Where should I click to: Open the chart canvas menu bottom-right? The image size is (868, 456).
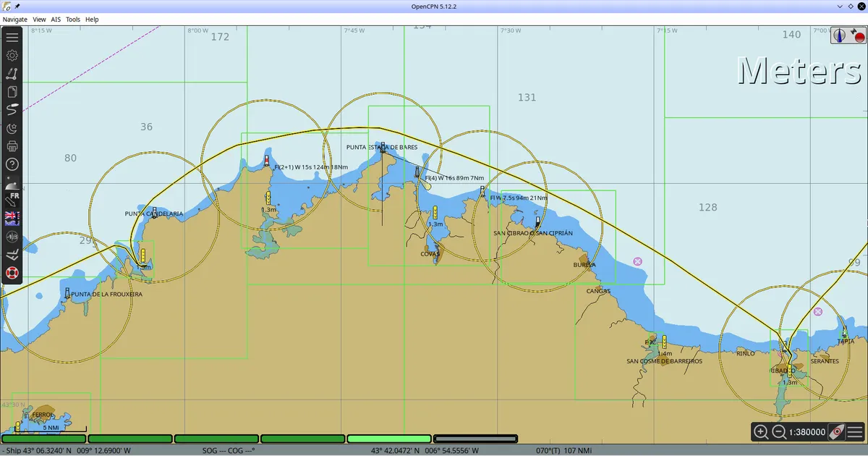(x=854, y=432)
